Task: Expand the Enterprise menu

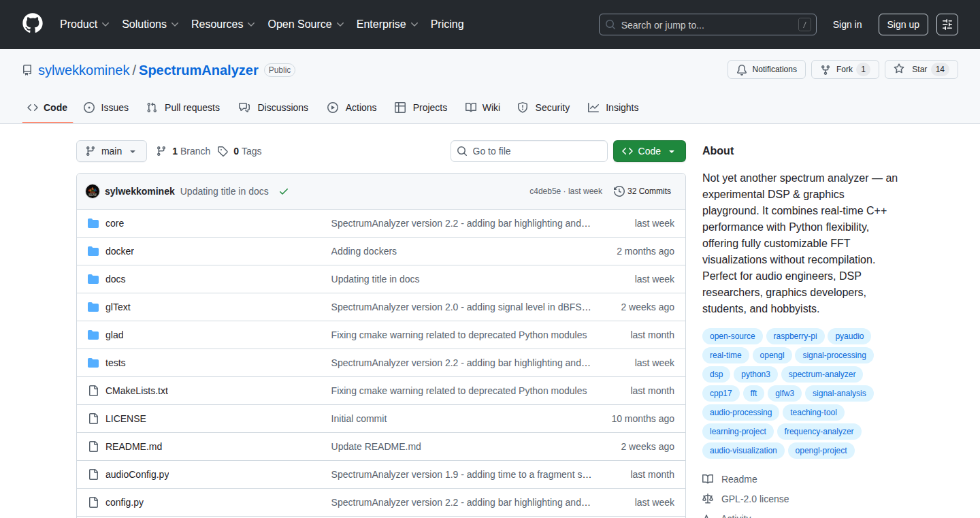Action: [x=387, y=24]
